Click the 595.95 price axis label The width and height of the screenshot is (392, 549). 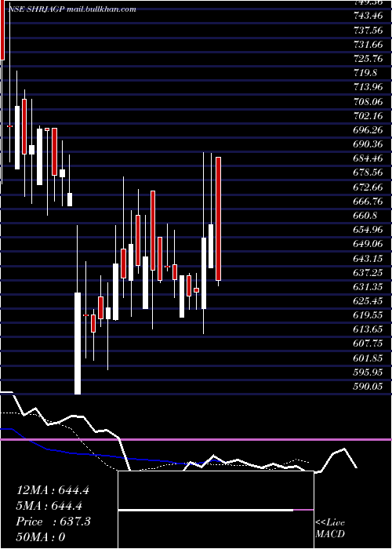(366, 373)
